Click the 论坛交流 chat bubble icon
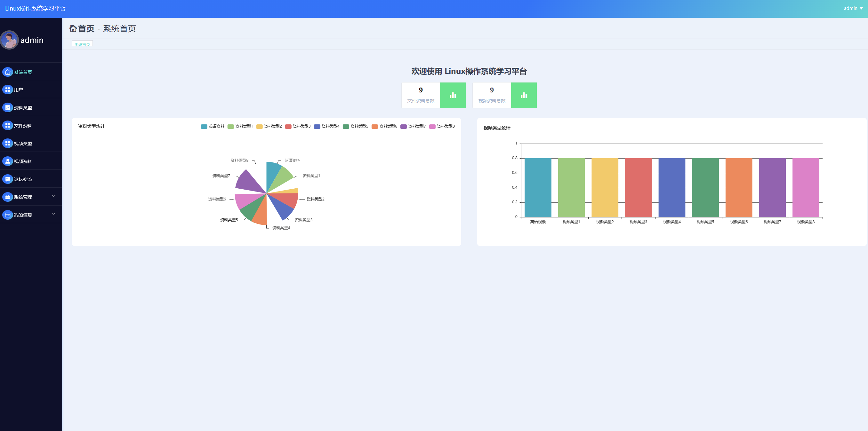 tap(7, 179)
